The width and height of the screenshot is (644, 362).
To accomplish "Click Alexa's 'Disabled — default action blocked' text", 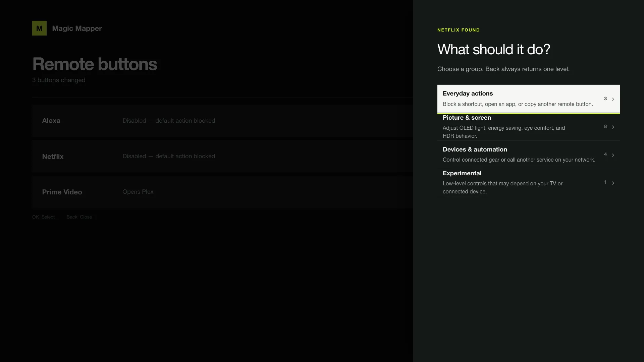I will pyautogui.click(x=169, y=121).
